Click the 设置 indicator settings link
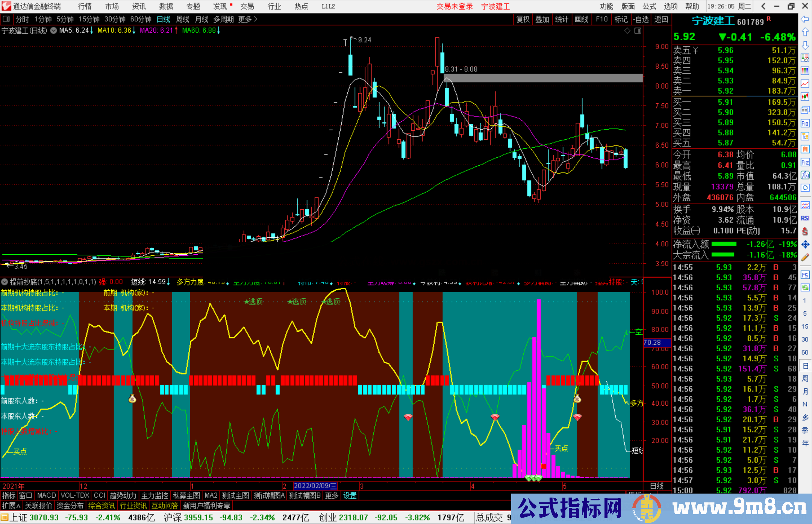Screen dimensions: 812x524 click(x=350, y=495)
